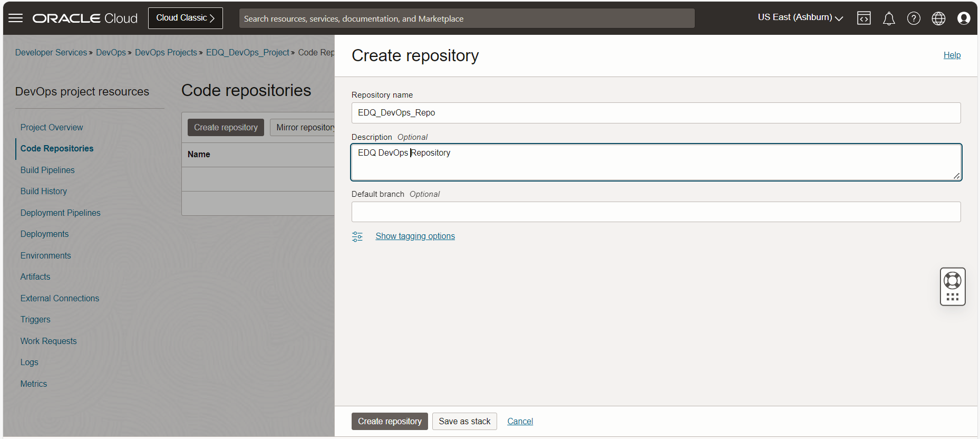Open the notifications bell
Image resolution: width=980 pixels, height=439 pixels.
(x=889, y=18)
